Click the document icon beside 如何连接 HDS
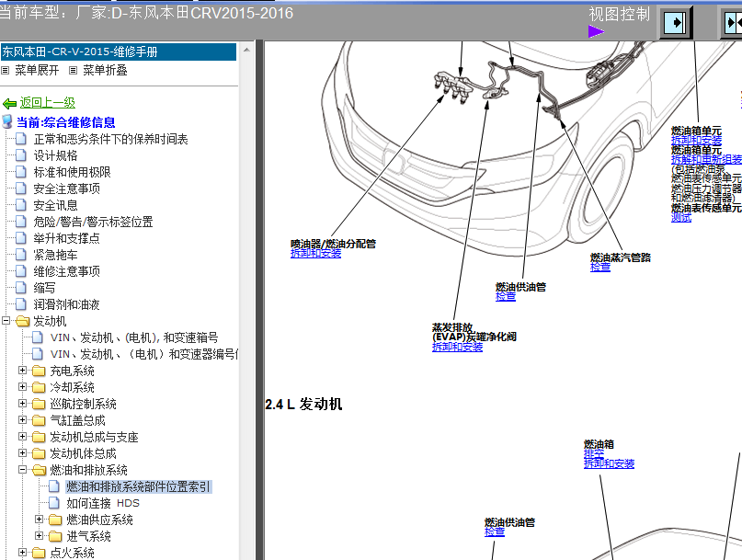This screenshot has width=742, height=560. [54, 503]
